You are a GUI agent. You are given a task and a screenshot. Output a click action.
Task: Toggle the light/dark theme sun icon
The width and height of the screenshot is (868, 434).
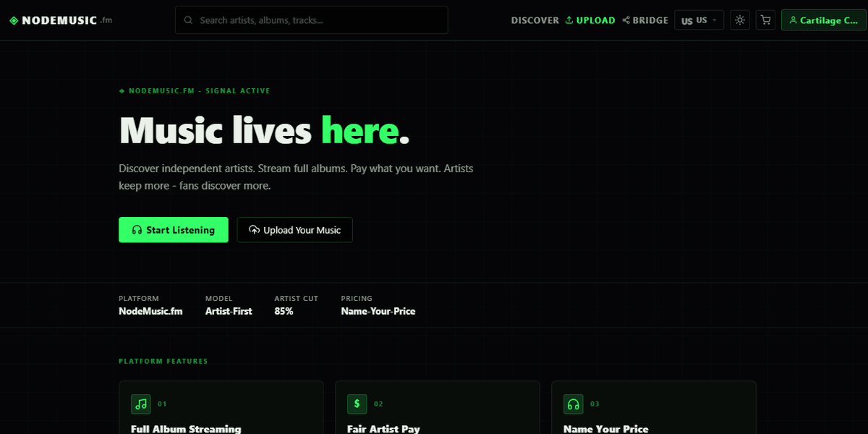739,20
